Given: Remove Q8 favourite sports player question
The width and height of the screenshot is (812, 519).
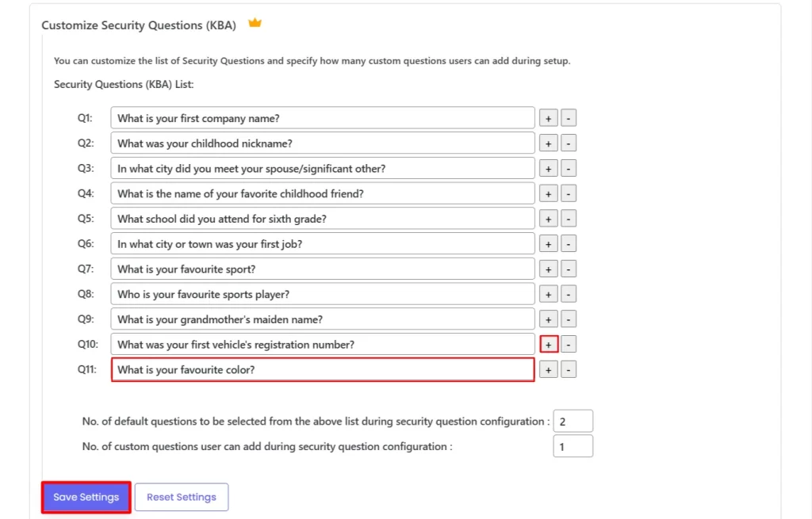Looking at the screenshot, I should click(569, 295).
